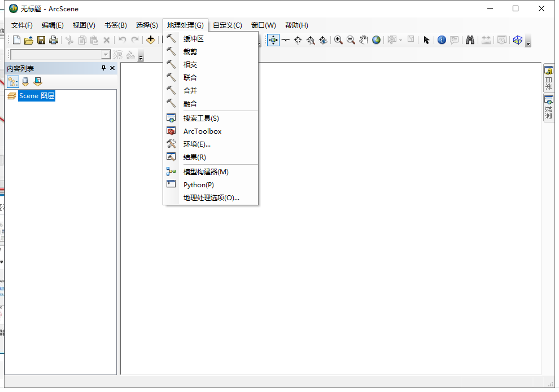Select the Pan hand tool
Screen dimensions: 559x392
(363, 40)
